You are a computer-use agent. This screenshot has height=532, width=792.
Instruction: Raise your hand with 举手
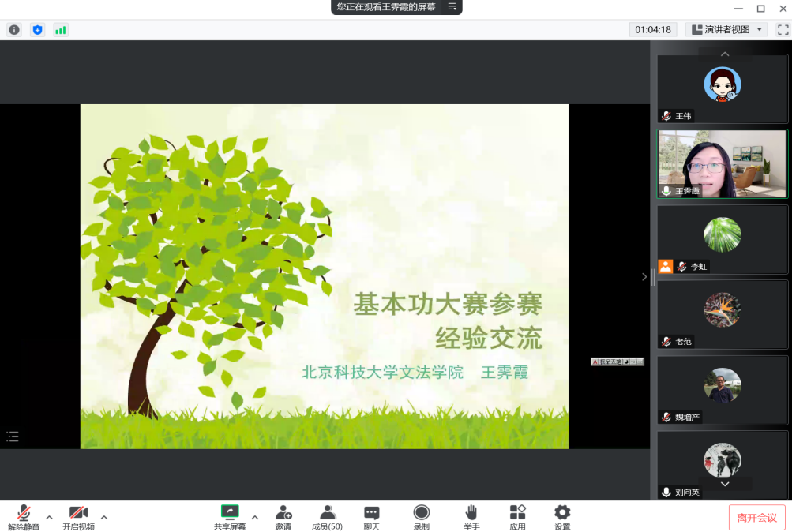[471, 517]
